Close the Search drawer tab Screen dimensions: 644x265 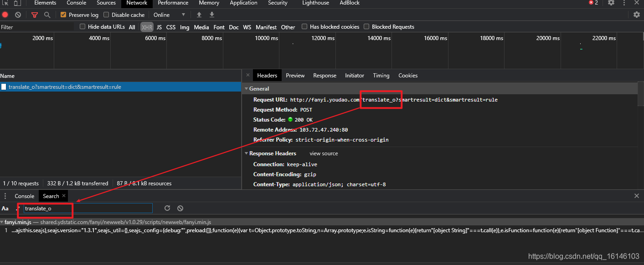[64, 195]
